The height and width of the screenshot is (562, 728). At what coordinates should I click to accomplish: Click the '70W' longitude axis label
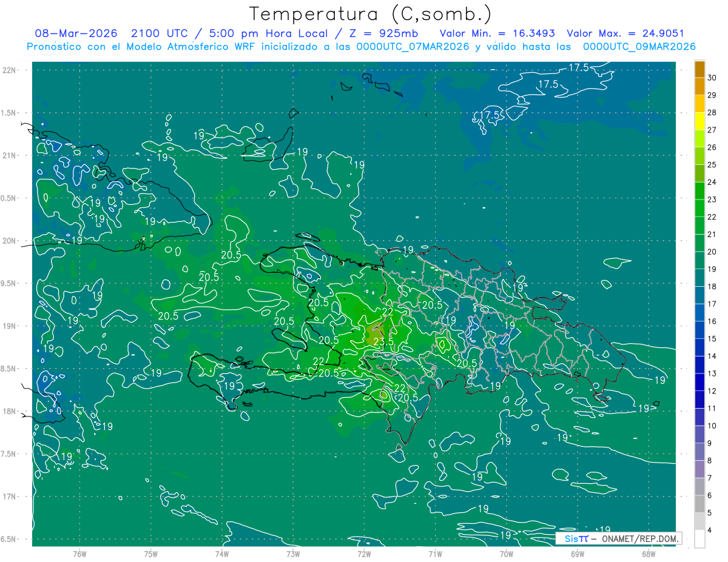pos(507,554)
